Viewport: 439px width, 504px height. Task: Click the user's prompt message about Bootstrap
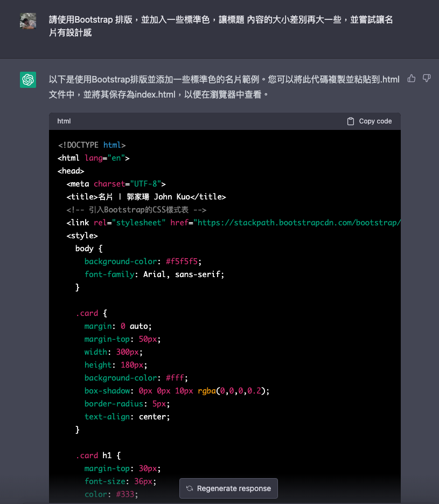coord(220,26)
